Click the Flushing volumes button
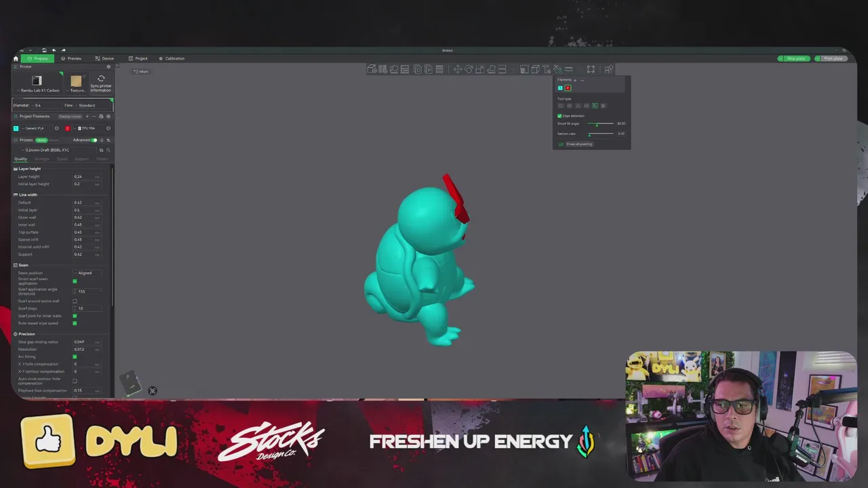 click(x=71, y=117)
